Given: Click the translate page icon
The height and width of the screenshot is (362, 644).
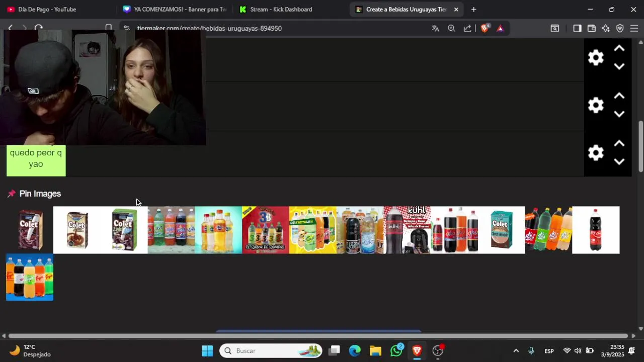Looking at the screenshot, I should pyautogui.click(x=436, y=28).
